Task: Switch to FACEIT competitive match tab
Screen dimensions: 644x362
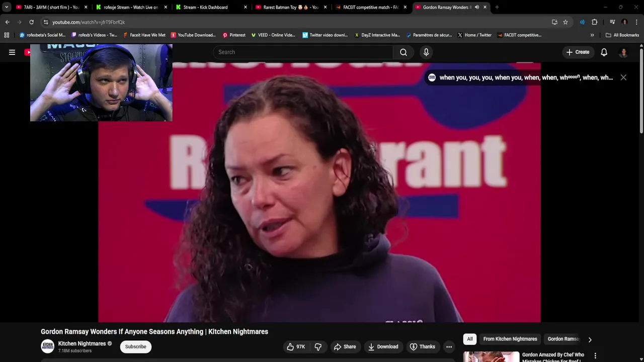Action: coord(371,7)
